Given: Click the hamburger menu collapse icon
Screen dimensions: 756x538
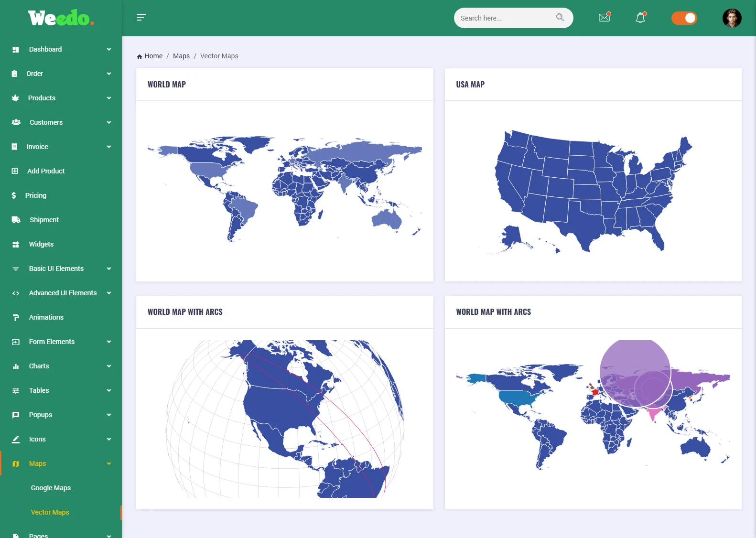Looking at the screenshot, I should pos(141,18).
